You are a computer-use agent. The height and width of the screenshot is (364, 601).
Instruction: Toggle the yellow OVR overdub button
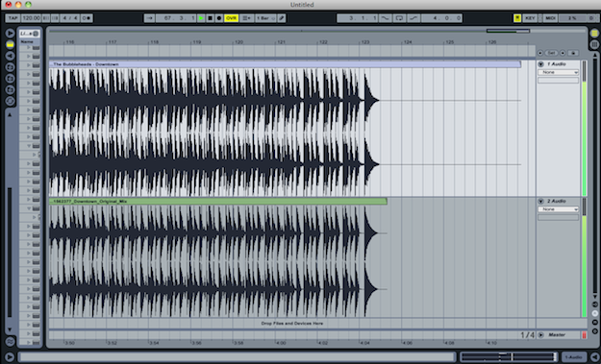[231, 18]
